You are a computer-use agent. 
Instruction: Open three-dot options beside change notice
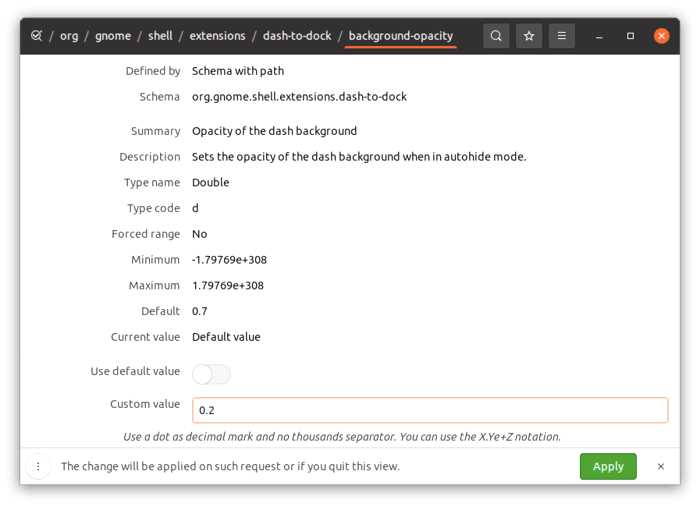38,466
